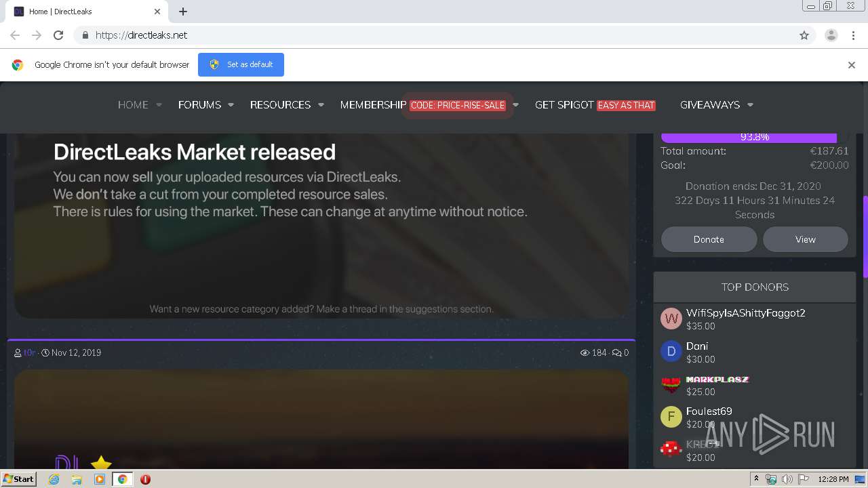Click the 93.8% donation progress bar

coord(754,137)
